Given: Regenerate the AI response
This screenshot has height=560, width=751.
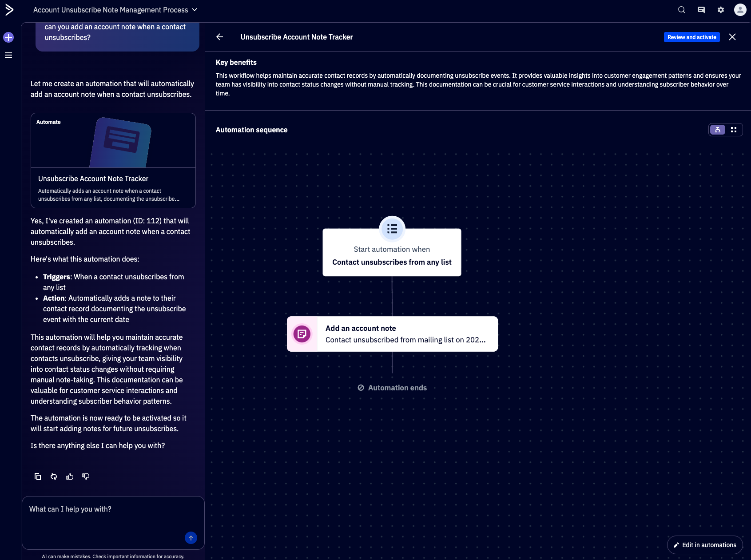Looking at the screenshot, I should tap(54, 477).
